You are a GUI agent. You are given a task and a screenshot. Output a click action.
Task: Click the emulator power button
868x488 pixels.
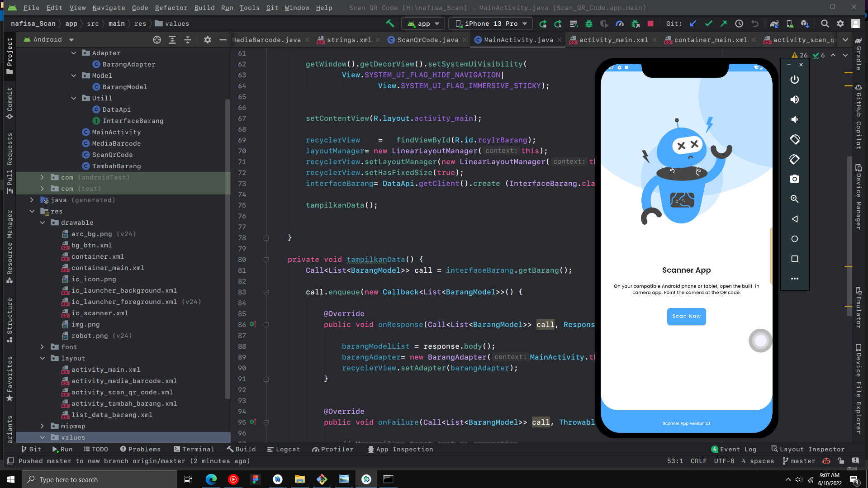click(795, 80)
